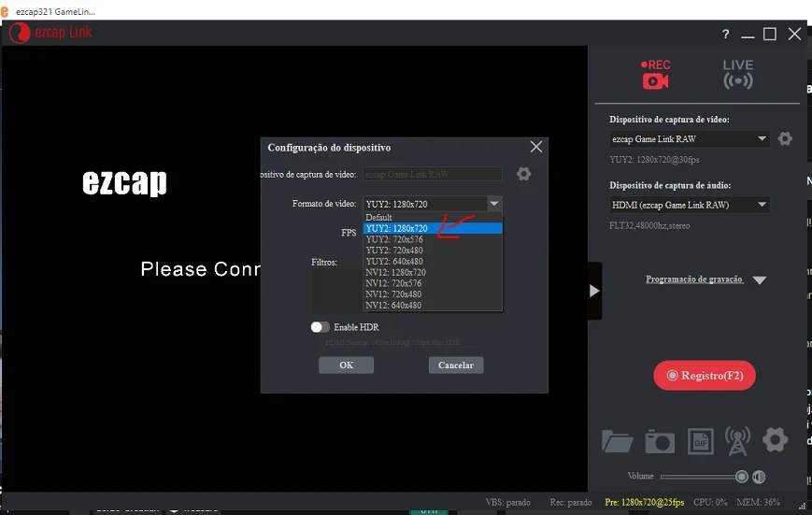Select YUY2: 1280x720 format option

[x=433, y=228]
